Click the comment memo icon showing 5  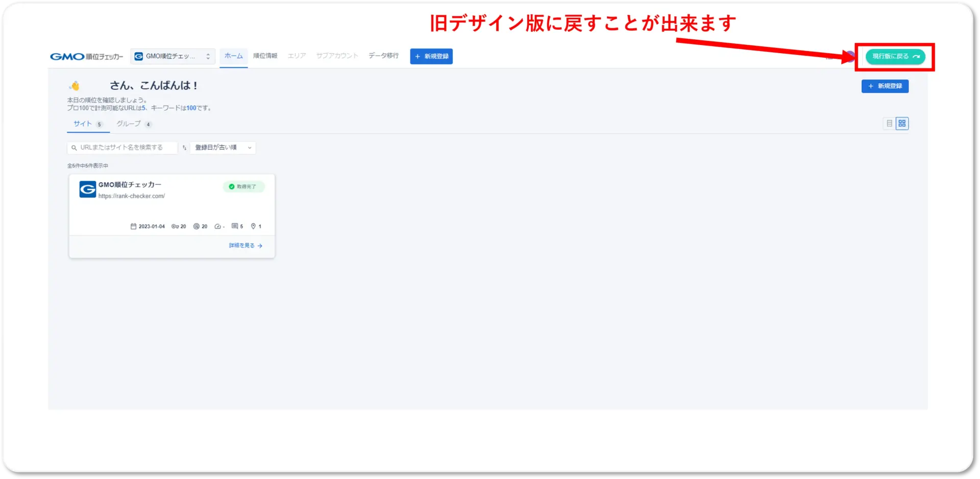[x=235, y=226]
